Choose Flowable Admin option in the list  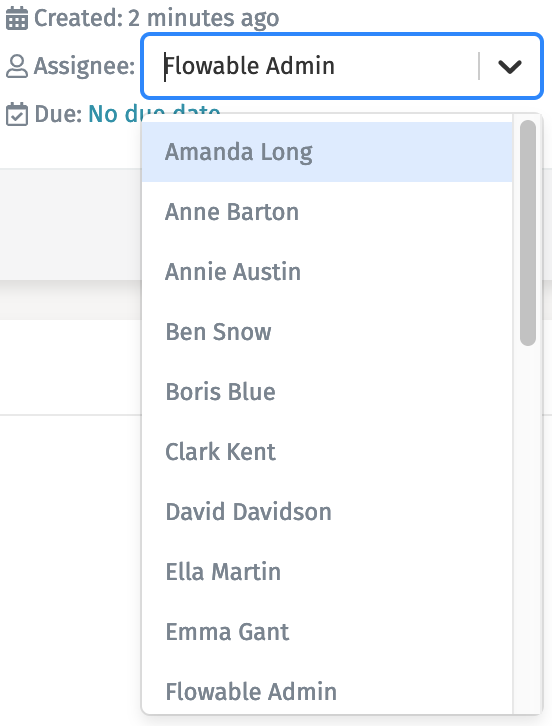click(327, 692)
